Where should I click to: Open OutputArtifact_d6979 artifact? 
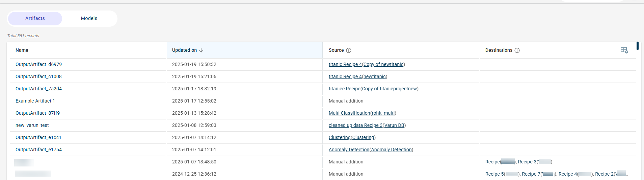coord(38,64)
